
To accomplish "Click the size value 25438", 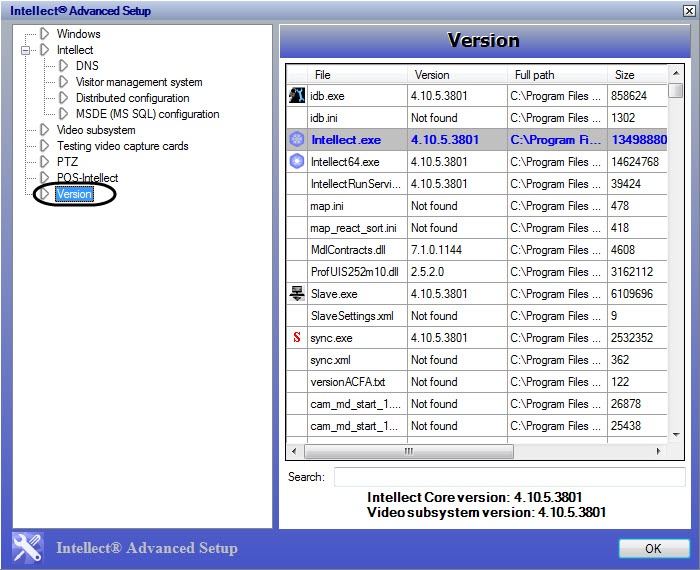I will coord(625,426).
